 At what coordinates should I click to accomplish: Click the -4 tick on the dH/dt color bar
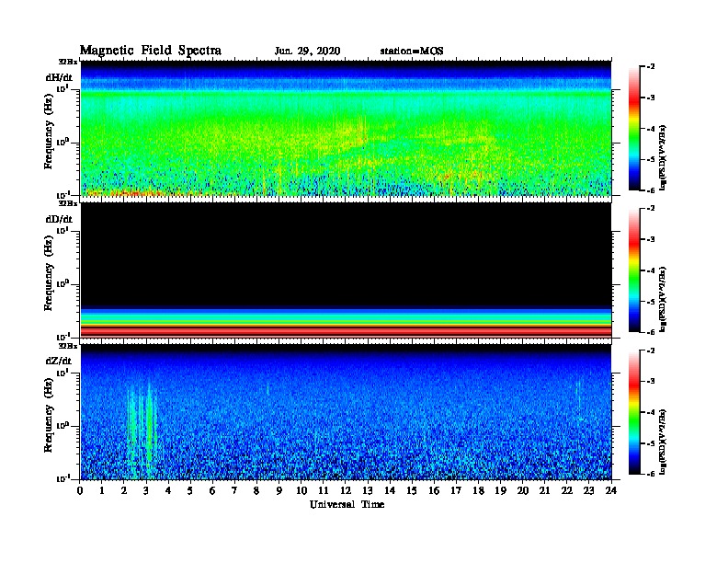coord(651,129)
